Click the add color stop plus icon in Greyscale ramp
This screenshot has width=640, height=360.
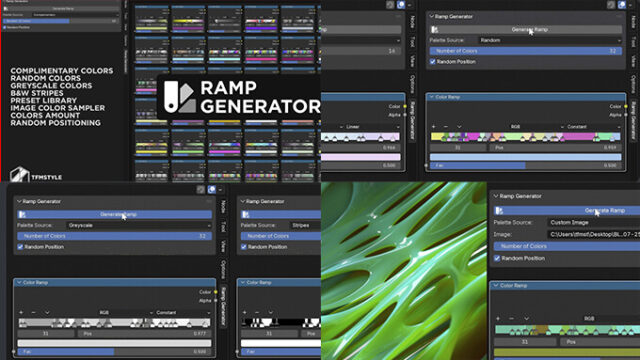(x=21, y=313)
